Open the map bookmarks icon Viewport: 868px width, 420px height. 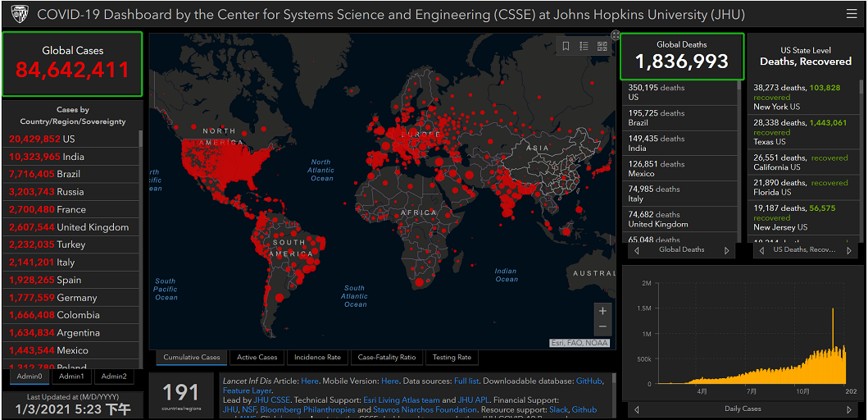(x=566, y=46)
